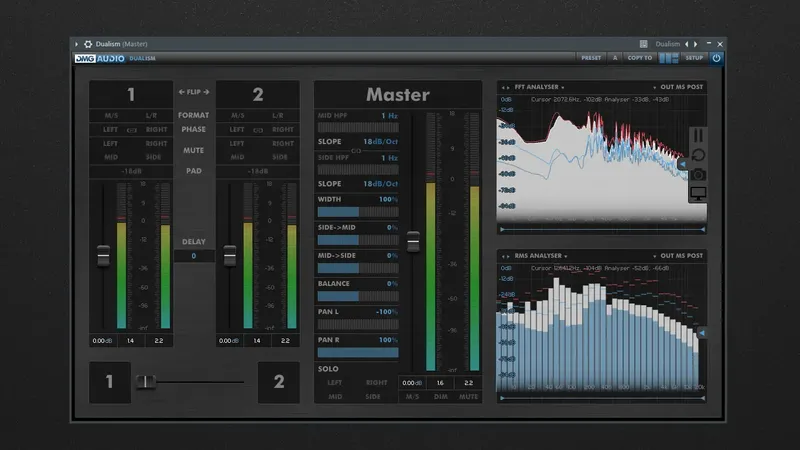Click the 1-to-2 crossfade slider handle
This screenshot has width=800, height=450.
(146, 382)
